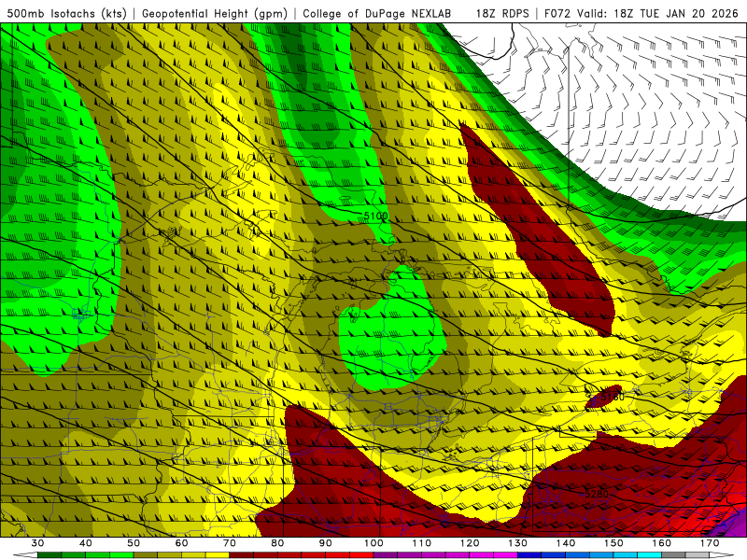Click the colorbar label 130
This screenshot has width=747, height=560.
(518, 543)
